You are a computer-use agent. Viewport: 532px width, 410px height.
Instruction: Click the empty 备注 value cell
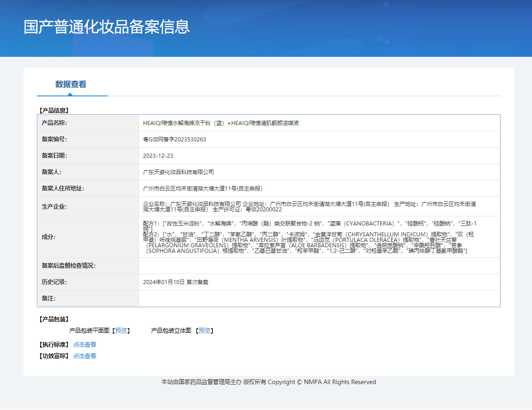pos(319,298)
